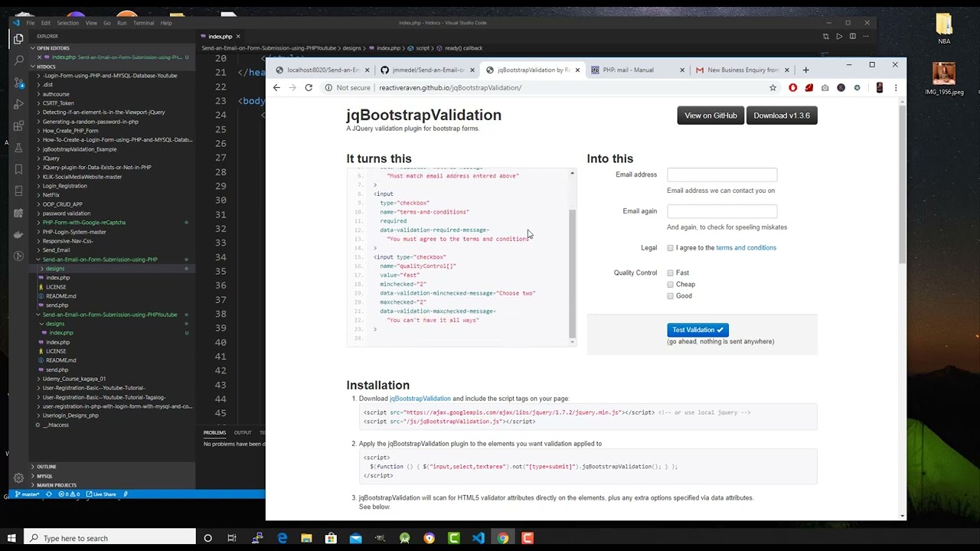
Task: Open Live Share from the status bar
Action: (102, 494)
